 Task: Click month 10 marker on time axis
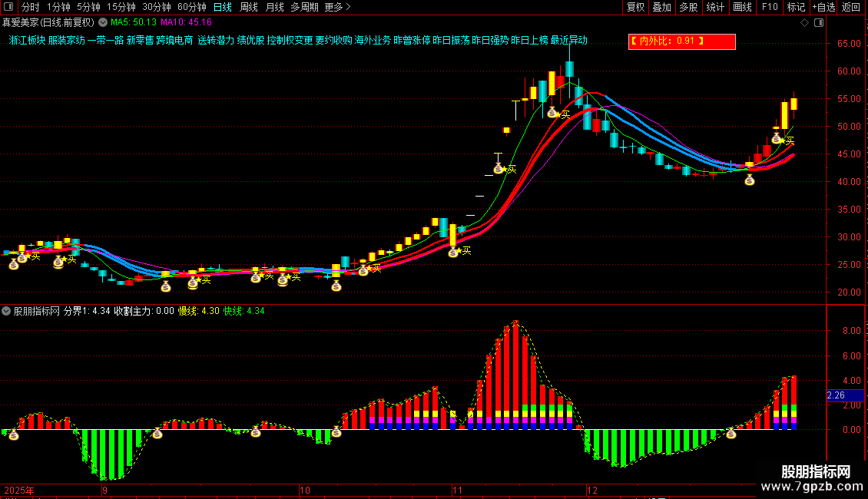[x=305, y=491]
